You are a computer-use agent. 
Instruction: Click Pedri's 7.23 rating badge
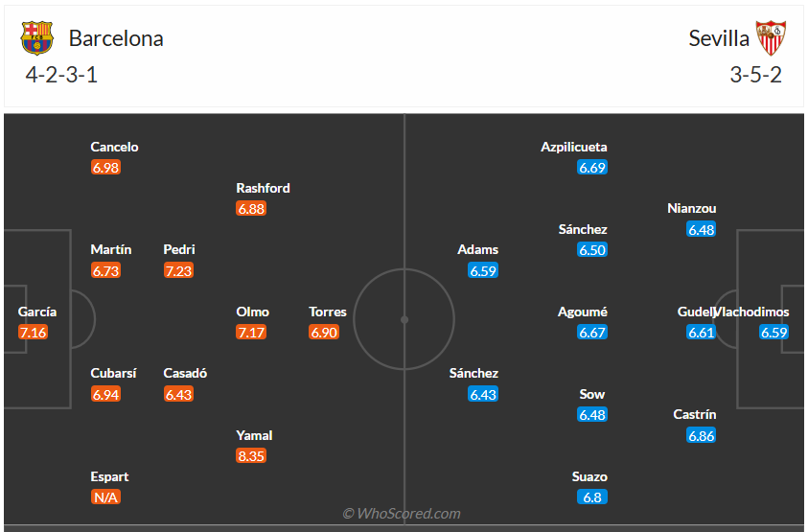click(178, 270)
